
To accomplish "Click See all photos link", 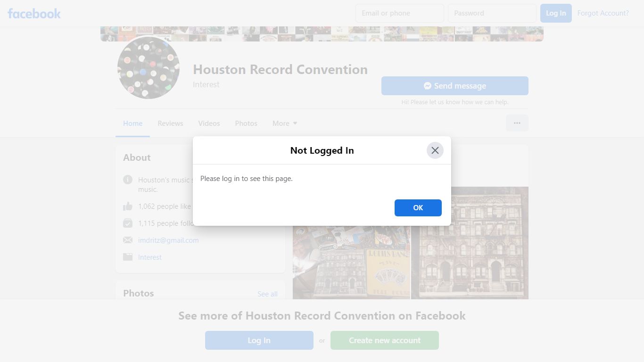I will coord(267,294).
